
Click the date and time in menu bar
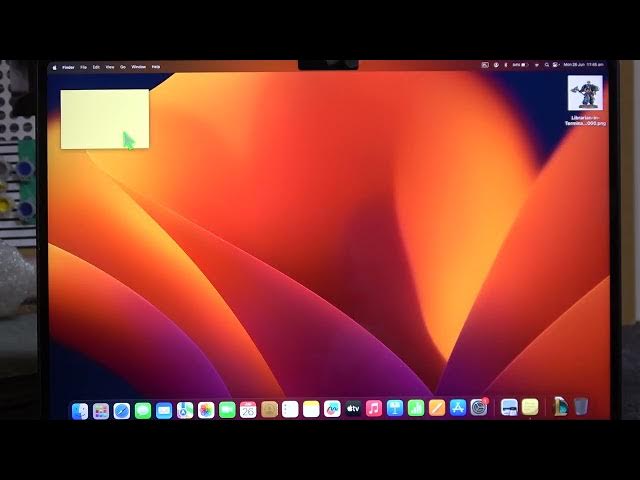[x=585, y=65]
